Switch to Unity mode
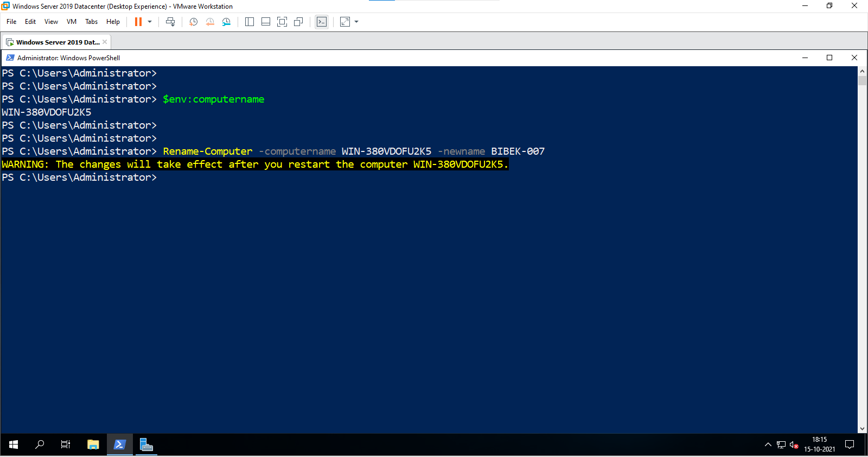 point(298,22)
